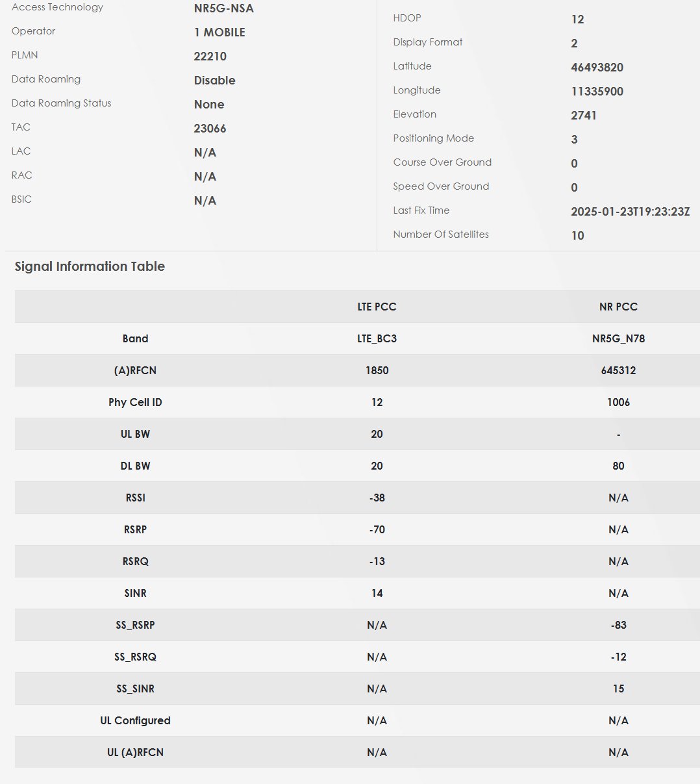This screenshot has width=700, height=784.
Task: Select the LTE_BC3 band cell
Action: (x=377, y=338)
